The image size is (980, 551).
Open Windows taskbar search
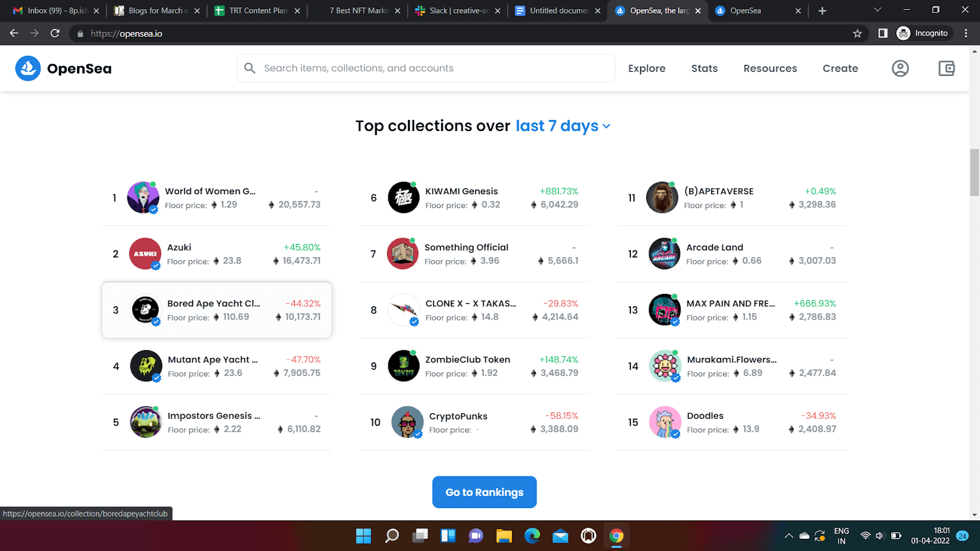click(x=392, y=536)
